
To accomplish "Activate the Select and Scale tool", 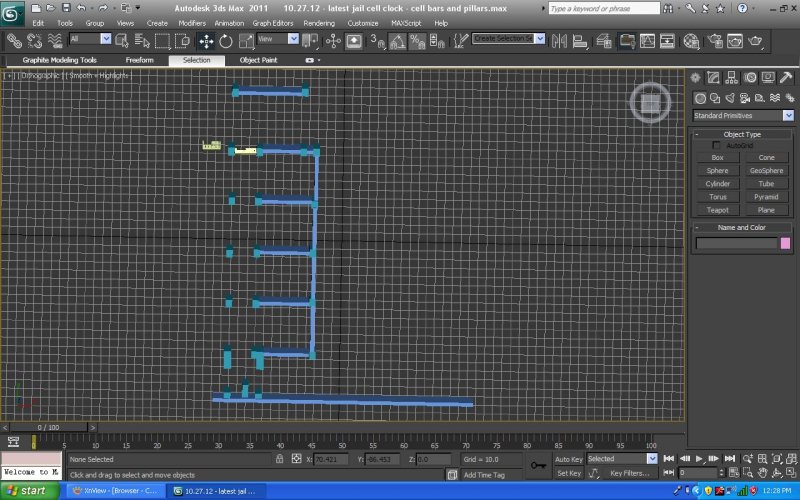I will pos(246,41).
